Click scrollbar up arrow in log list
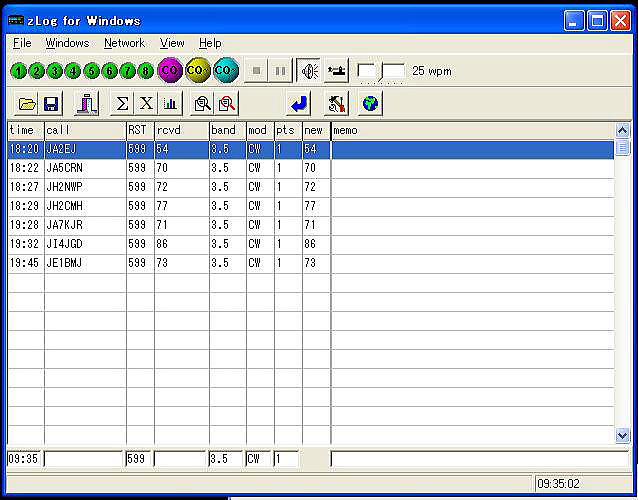The height and width of the screenshot is (500, 638). click(623, 130)
